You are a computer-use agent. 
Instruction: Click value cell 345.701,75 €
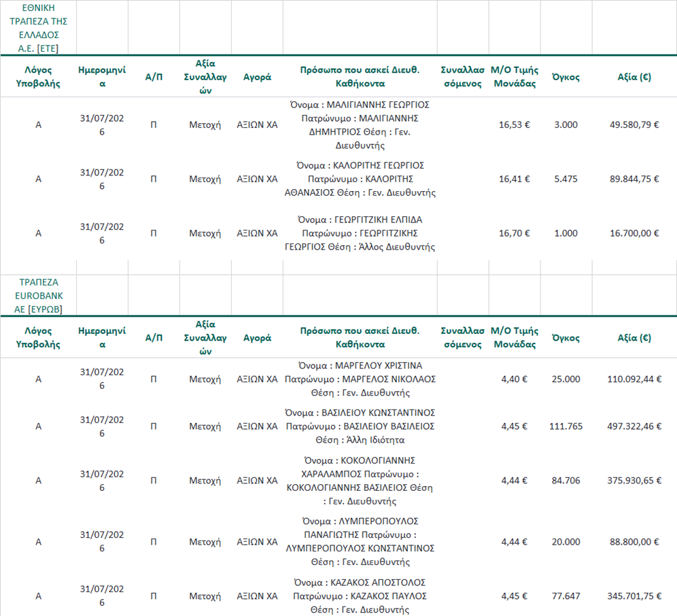click(x=634, y=596)
